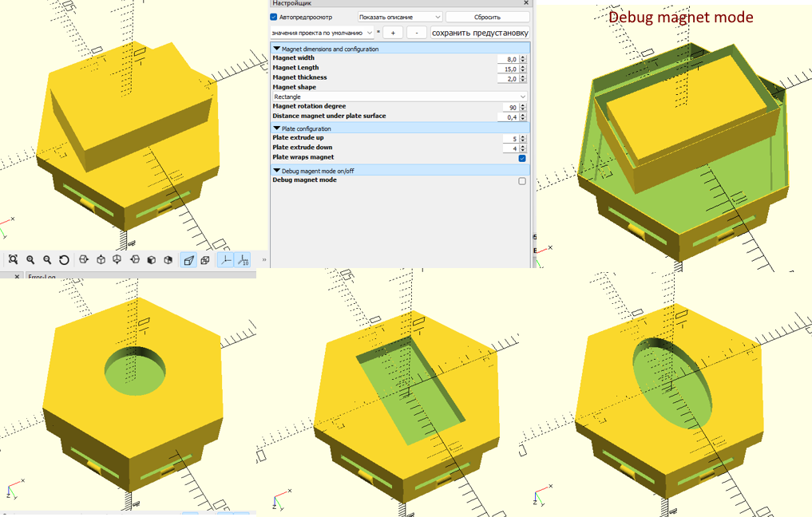Collapse the Plate configuration section

277,128
